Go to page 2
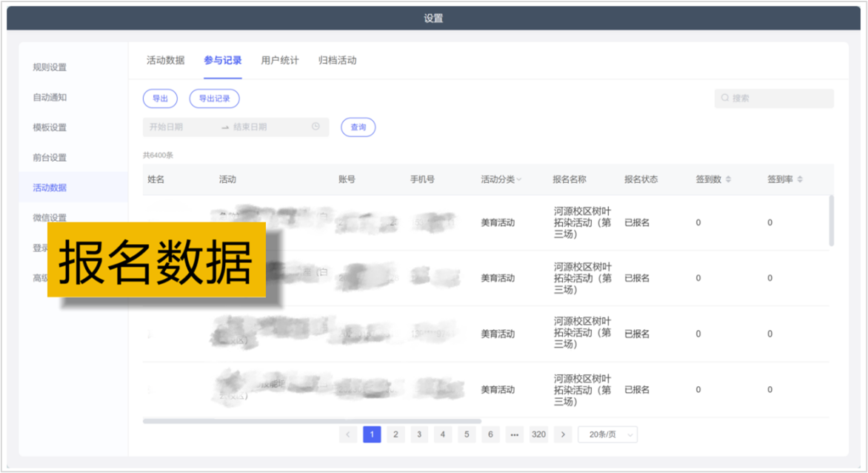The image size is (868, 473). point(395,434)
